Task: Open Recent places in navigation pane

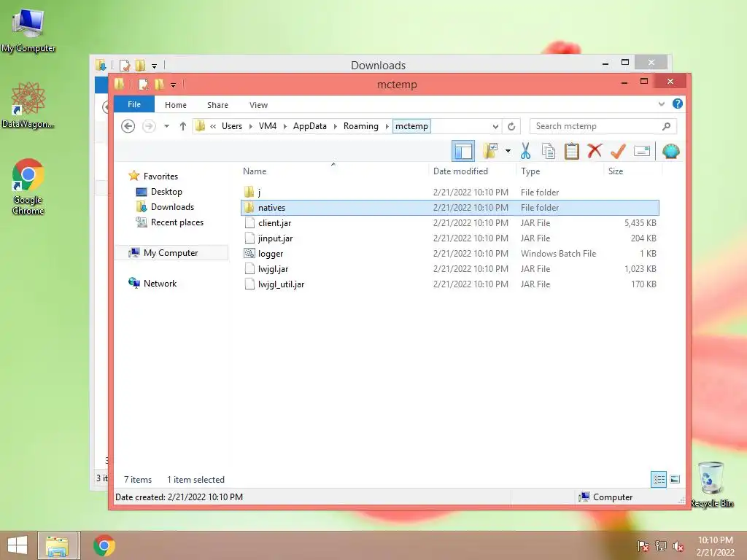Action: click(177, 222)
